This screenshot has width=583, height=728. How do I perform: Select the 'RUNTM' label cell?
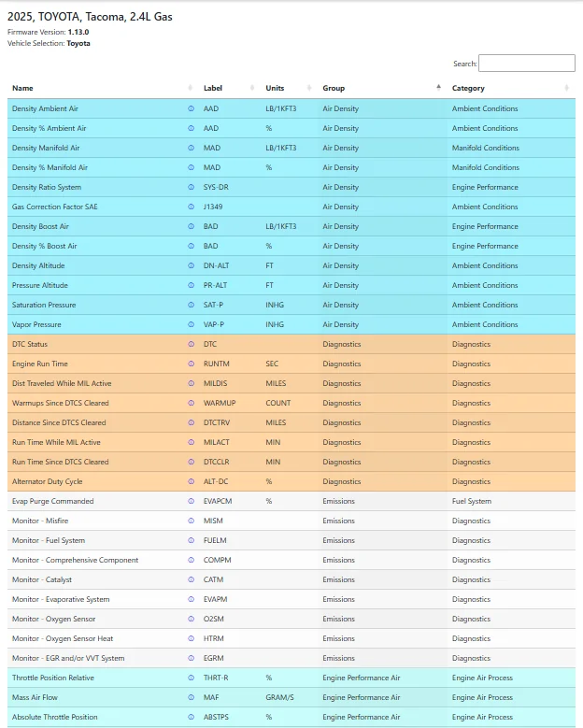tap(229, 364)
